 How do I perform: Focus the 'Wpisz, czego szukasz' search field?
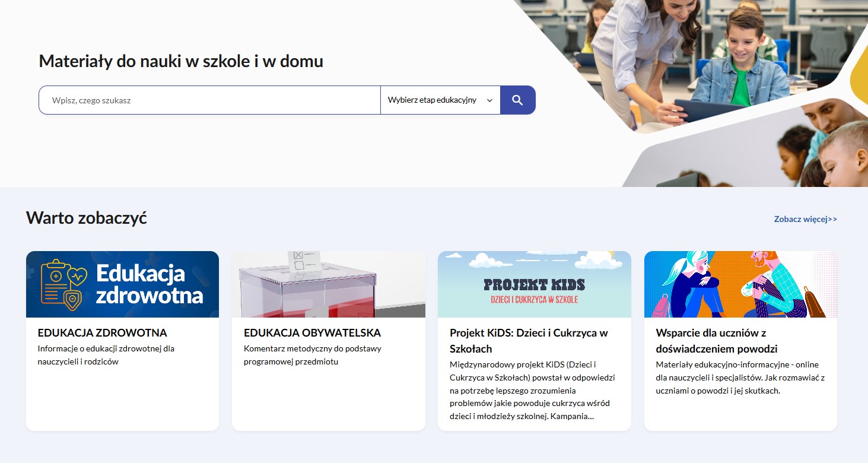point(209,100)
